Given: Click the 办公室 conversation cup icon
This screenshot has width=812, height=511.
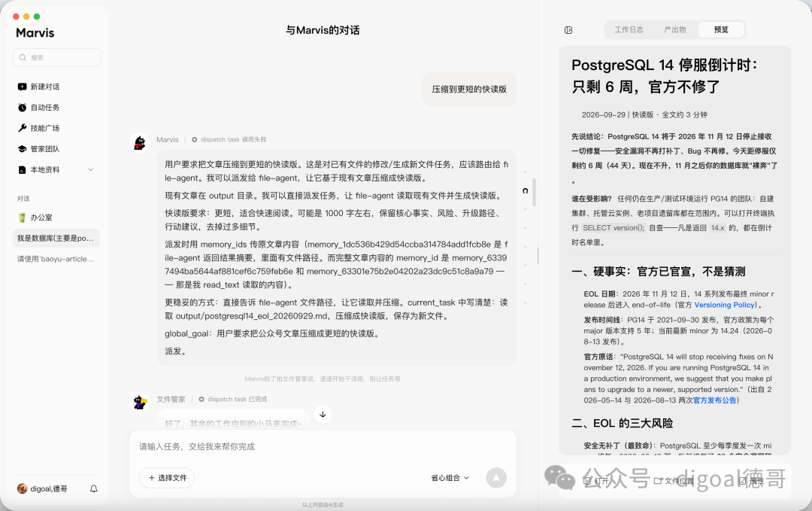Looking at the screenshot, I should pos(22,217).
